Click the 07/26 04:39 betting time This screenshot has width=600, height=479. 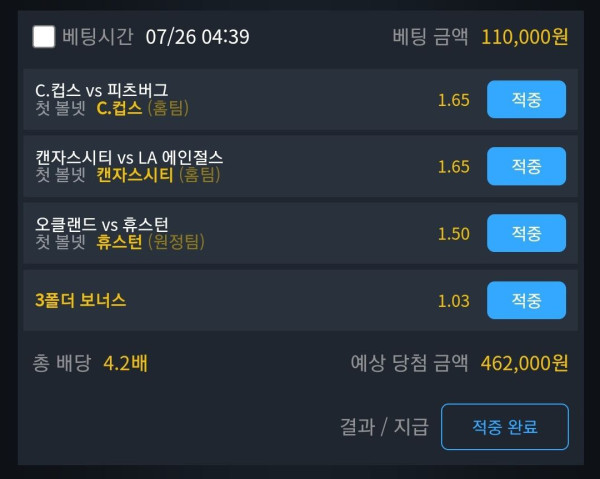(x=197, y=37)
